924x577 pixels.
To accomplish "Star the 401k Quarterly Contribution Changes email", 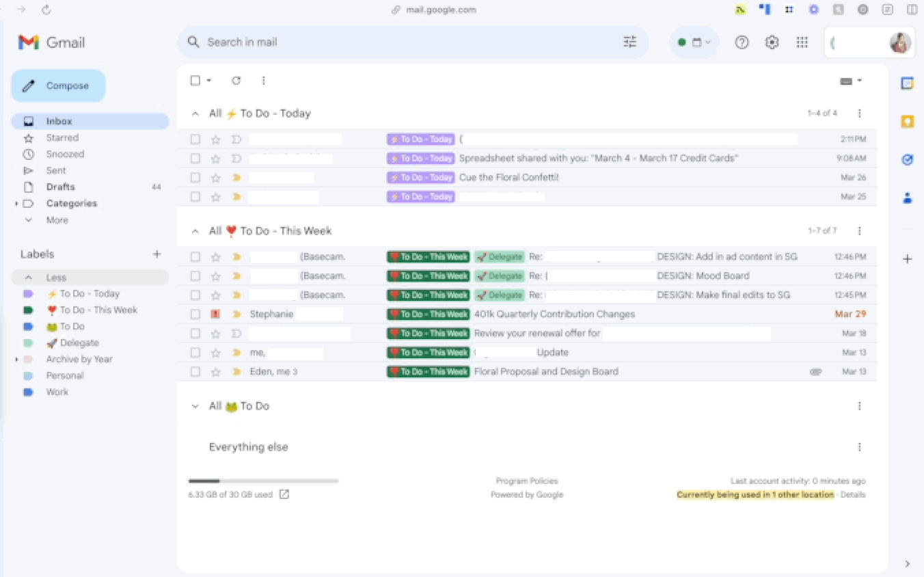I will click(x=216, y=314).
